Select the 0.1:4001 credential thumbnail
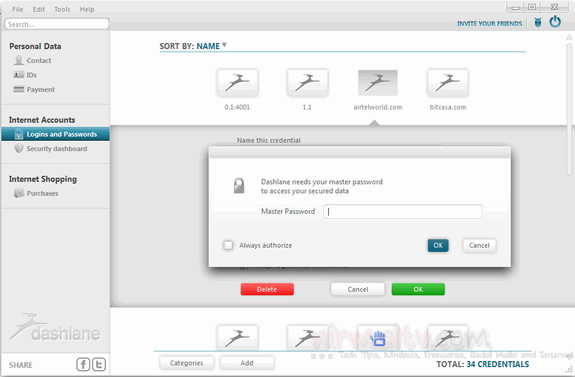The image size is (575, 377). pyautogui.click(x=237, y=83)
